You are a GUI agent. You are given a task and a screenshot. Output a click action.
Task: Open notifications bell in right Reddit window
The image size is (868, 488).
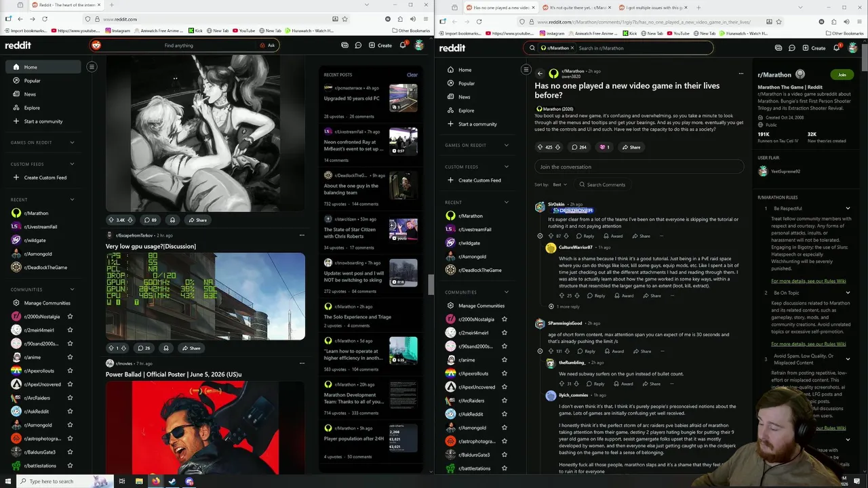pos(836,48)
